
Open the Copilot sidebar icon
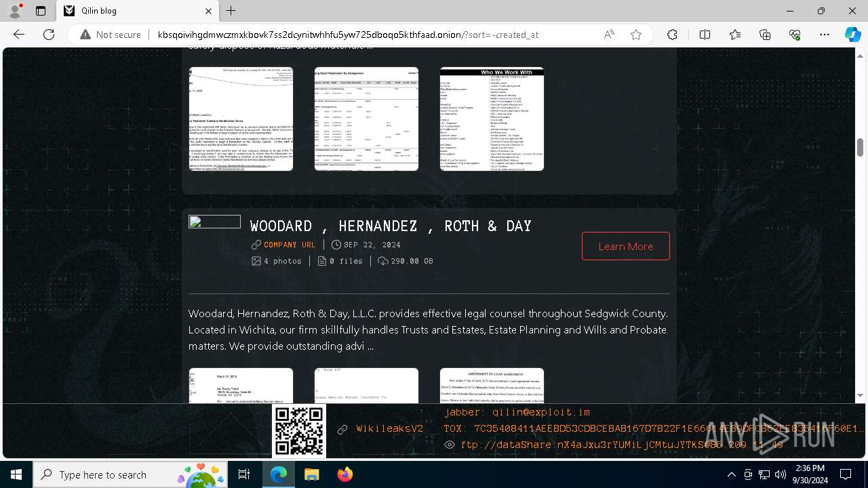852,35
